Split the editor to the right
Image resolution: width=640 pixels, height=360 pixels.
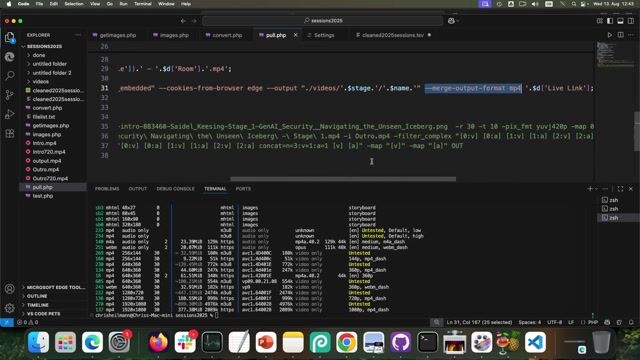coord(620,35)
